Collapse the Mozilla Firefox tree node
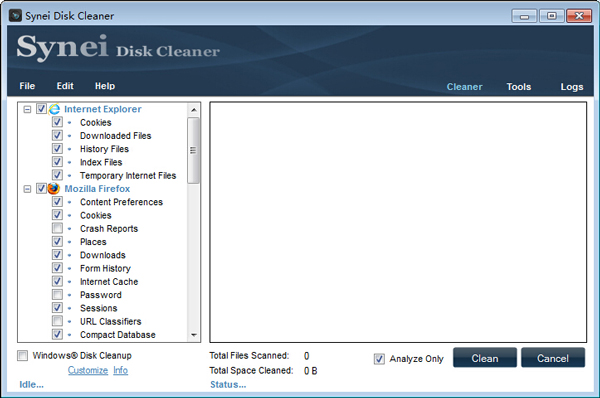The height and width of the screenshot is (398, 600). tap(27, 189)
